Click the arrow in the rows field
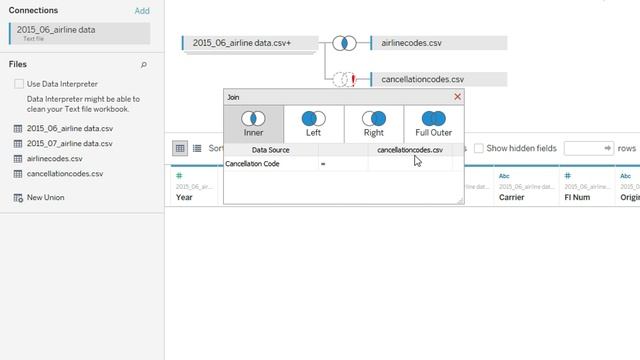This screenshot has height=360, width=640. pos(608,149)
